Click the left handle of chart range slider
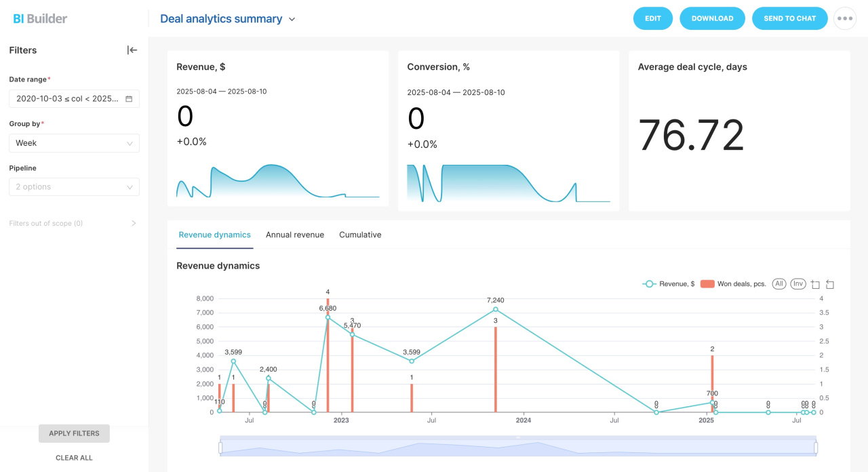The width and height of the screenshot is (868, 472). [x=220, y=448]
